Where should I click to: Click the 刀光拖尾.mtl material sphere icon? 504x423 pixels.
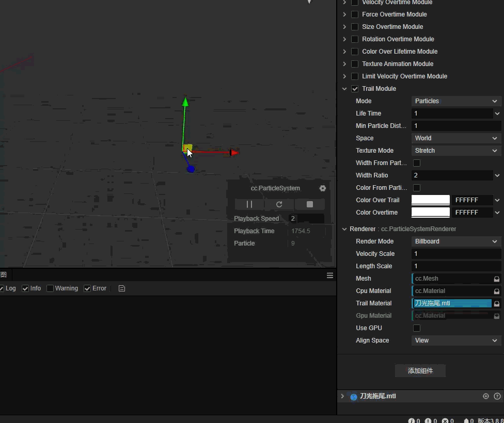(x=354, y=397)
